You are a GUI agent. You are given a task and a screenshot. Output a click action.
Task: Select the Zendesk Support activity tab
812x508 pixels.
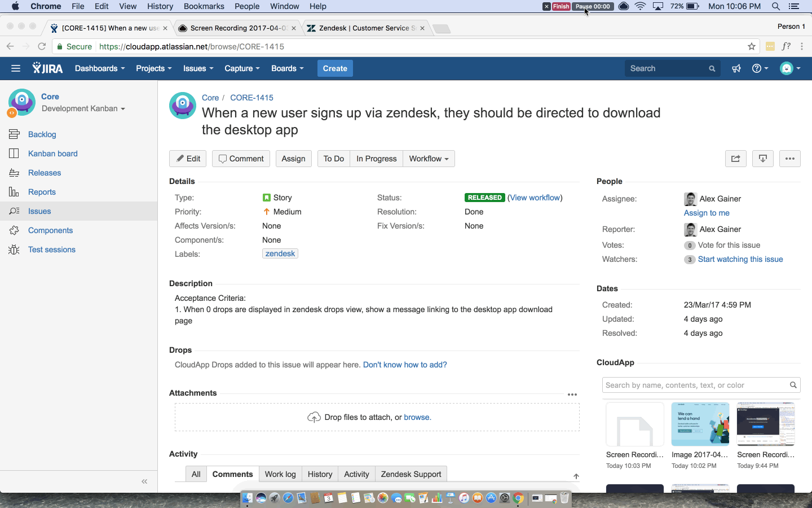[x=411, y=474]
